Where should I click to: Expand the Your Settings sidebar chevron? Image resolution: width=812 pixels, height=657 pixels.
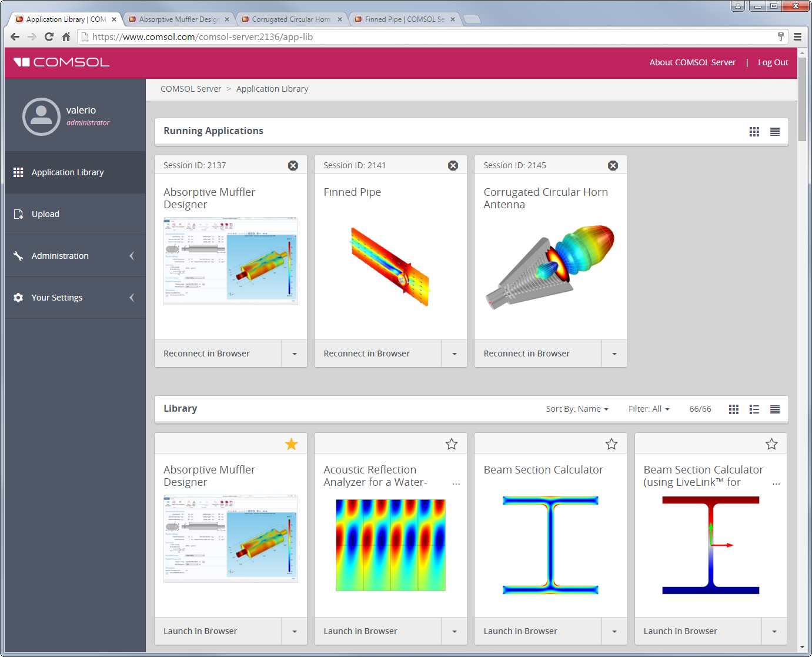[x=132, y=298]
